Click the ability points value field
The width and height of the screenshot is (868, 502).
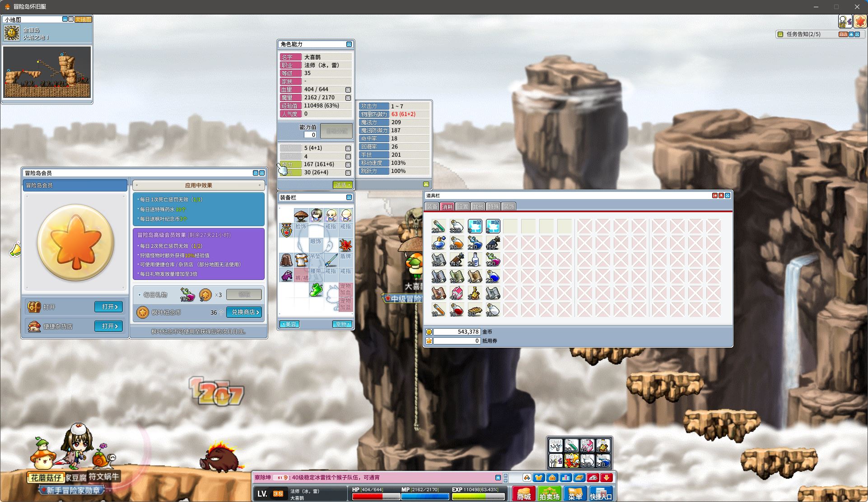click(x=310, y=135)
